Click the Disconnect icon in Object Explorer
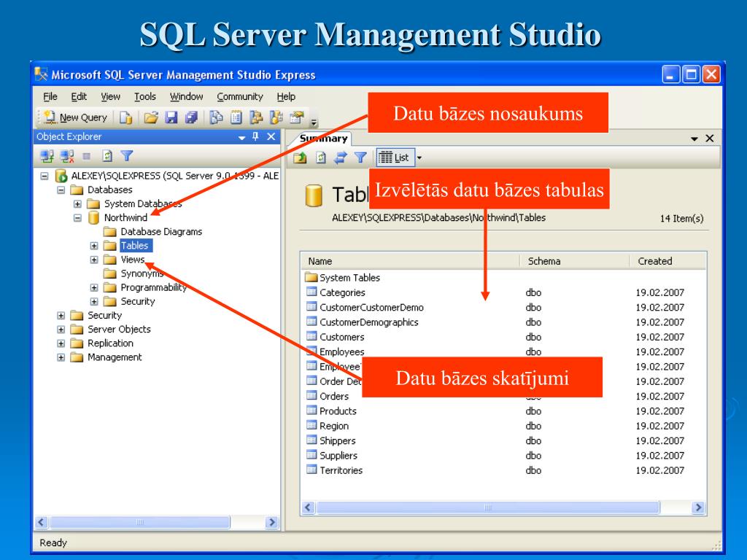Viewport: 747px width, 560px height. [x=67, y=156]
